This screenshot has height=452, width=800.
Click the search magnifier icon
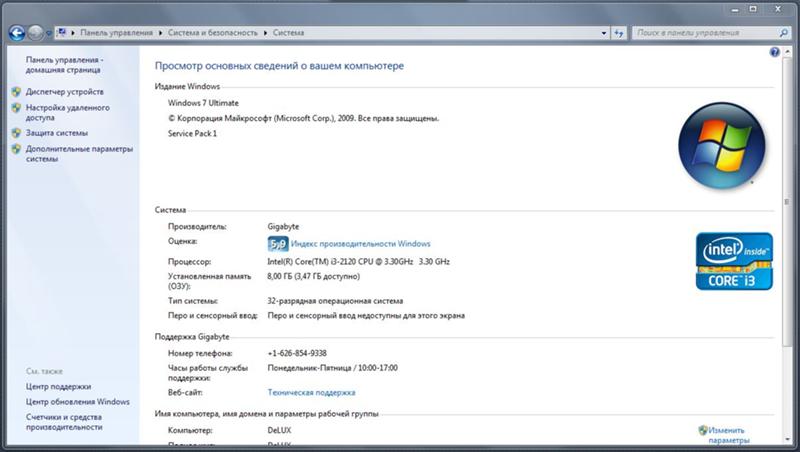coord(784,33)
